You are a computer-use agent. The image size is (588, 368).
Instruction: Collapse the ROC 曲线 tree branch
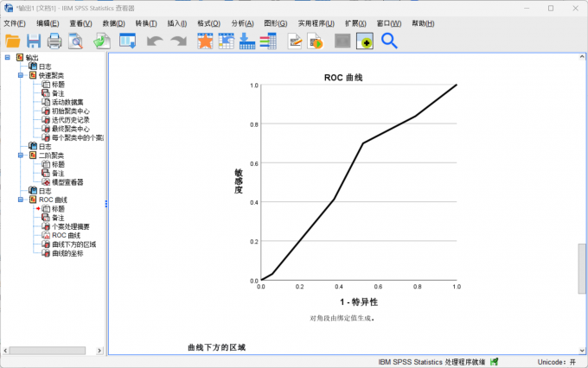click(x=21, y=200)
